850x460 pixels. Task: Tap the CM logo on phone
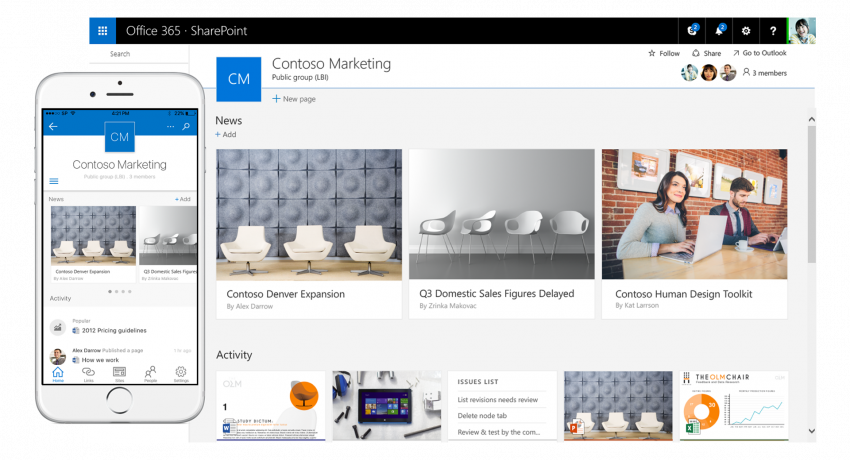[x=119, y=137]
